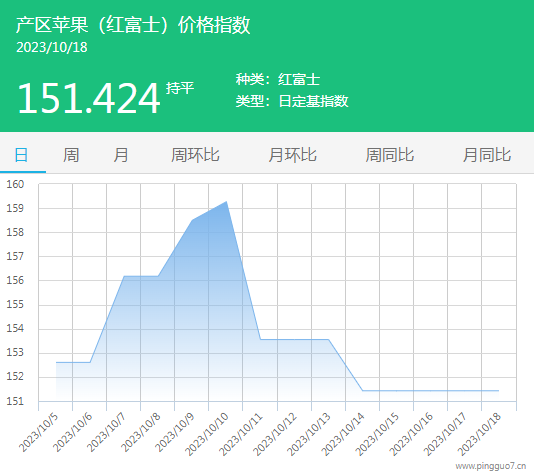Screen dimensions: 534x475
Task: Open the 周同比 tab
Action: (x=390, y=155)
